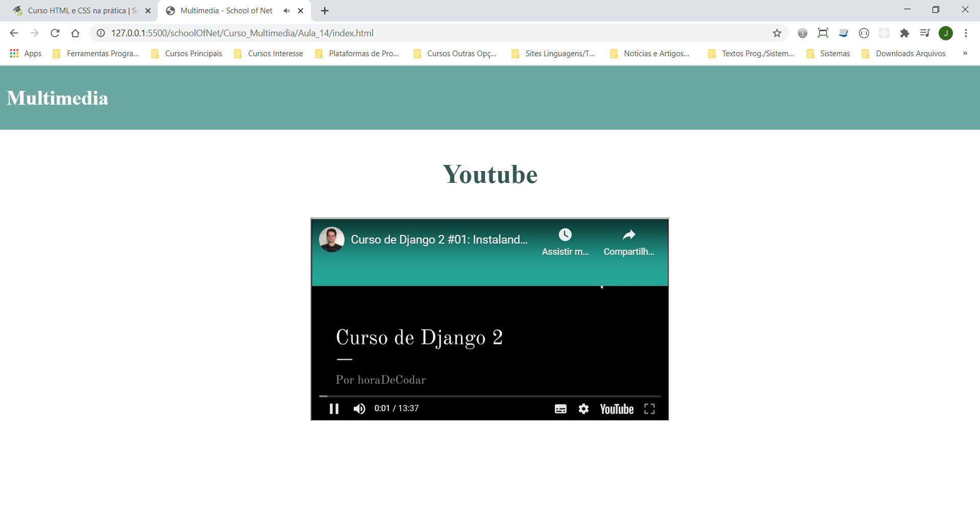
Task: Reload the current page
Action: tap(55, 33)
